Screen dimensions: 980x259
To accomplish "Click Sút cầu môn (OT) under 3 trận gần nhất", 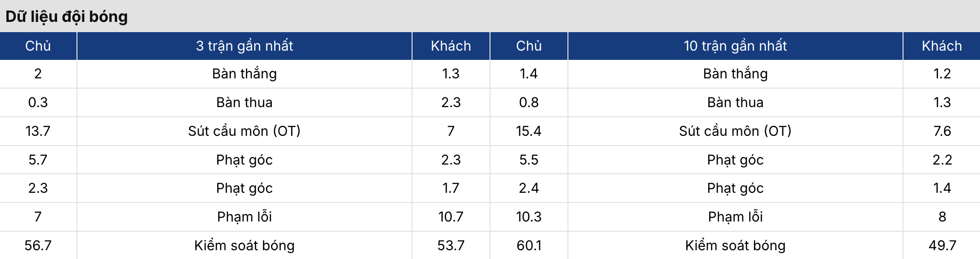I will click(x=245, y=131).
